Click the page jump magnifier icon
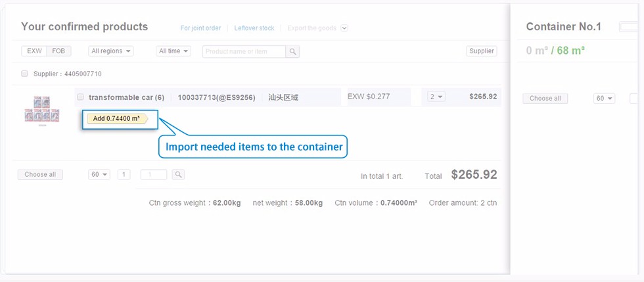This screenshot has width=644, height=282. [x=178, y=174]
